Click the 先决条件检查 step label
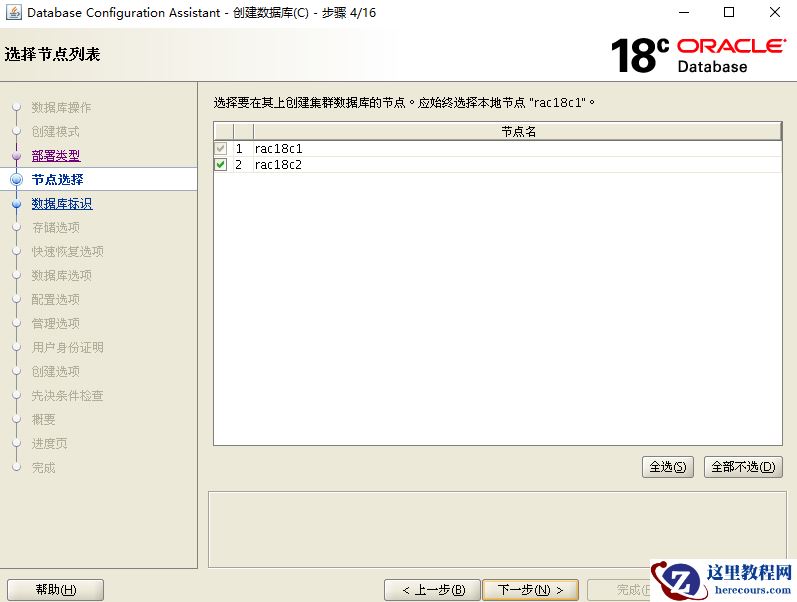The width and height of the screenshot is (797, 602). pos(68,395)
